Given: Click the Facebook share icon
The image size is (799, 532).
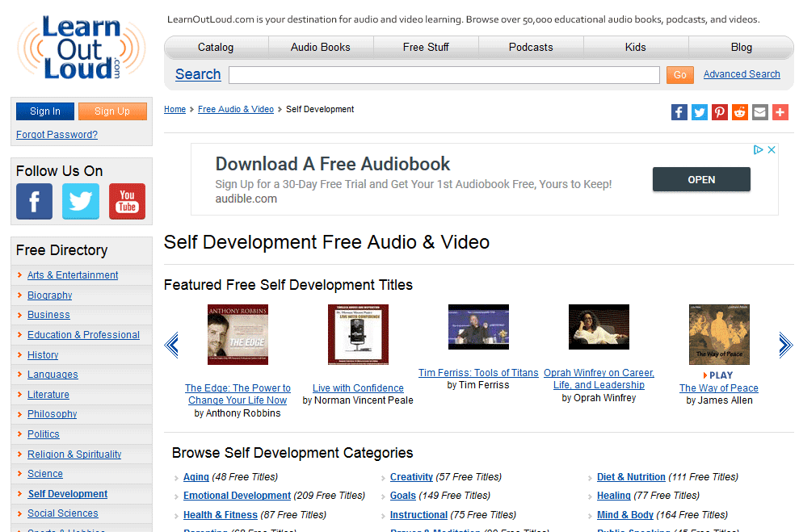Looking at the screenshot, I should tap(679, 112).
